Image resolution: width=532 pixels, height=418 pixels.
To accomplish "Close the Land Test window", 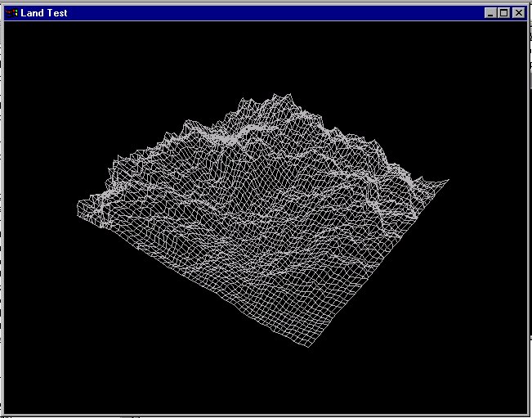I will (518, 13).
